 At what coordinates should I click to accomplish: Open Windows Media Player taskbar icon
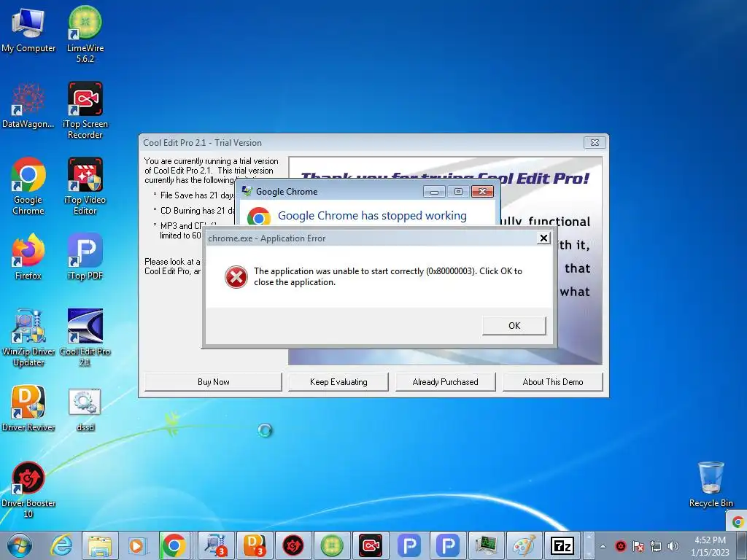pyautogui.click(x=137, y=545)
